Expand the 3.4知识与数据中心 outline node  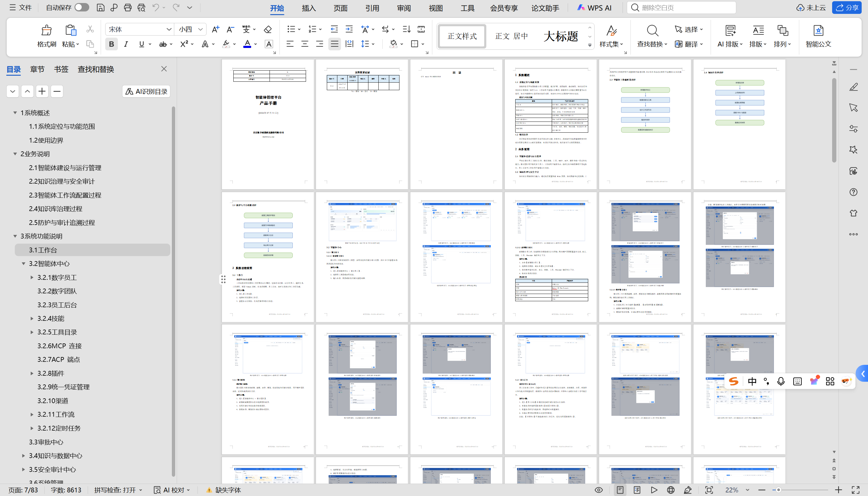[x=24, y=456]
